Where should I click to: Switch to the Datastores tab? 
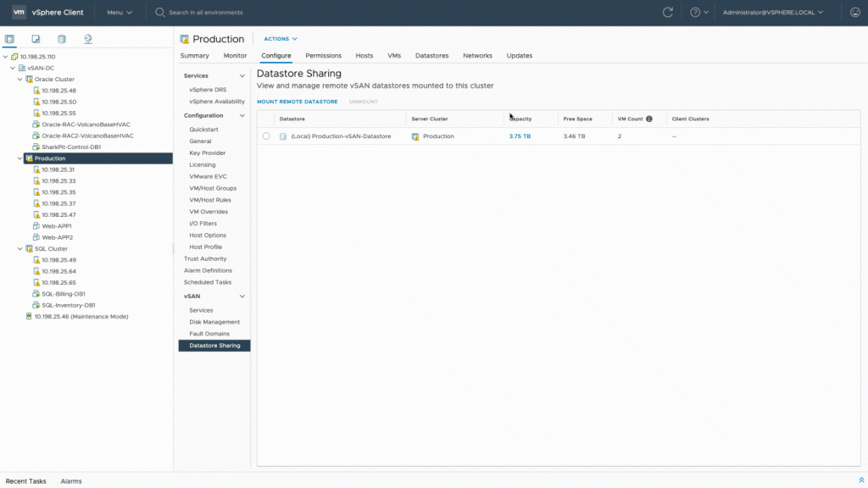coord(431,56)
